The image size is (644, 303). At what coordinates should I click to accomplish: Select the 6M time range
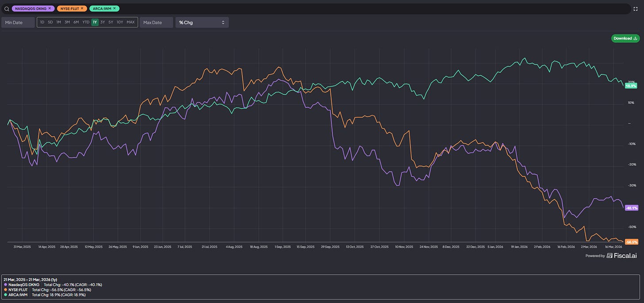(76, 22)
